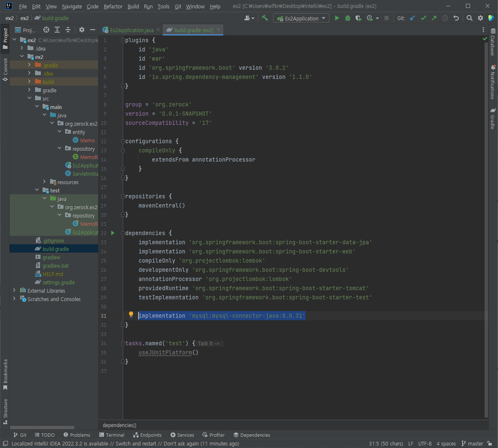Hide the Project panel with minus icon

(92, 30)
